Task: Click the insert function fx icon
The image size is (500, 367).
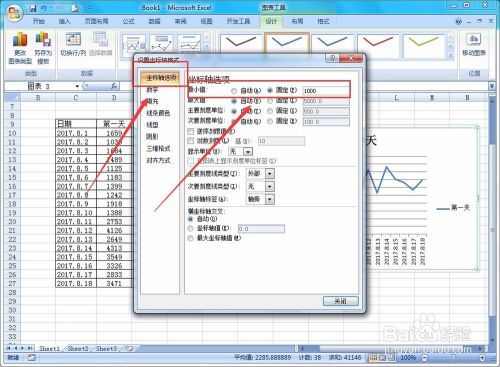Action: click(x=114, y=86)
